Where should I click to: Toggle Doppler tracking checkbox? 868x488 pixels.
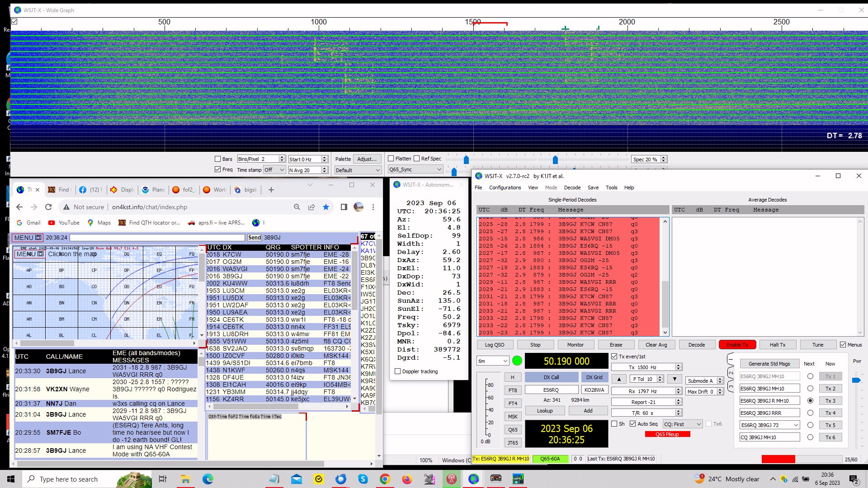[x=398, y=371]
